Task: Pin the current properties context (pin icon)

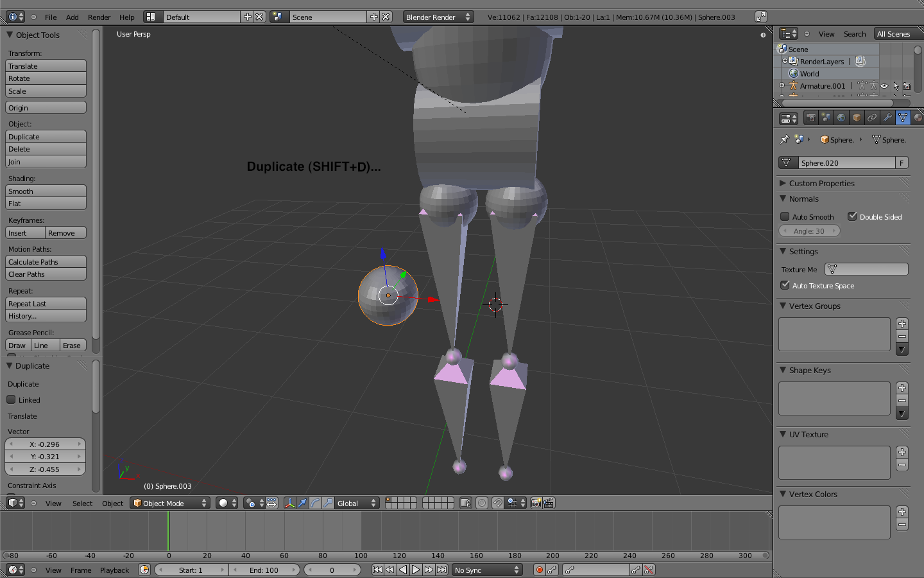Action: pos(784,139)
